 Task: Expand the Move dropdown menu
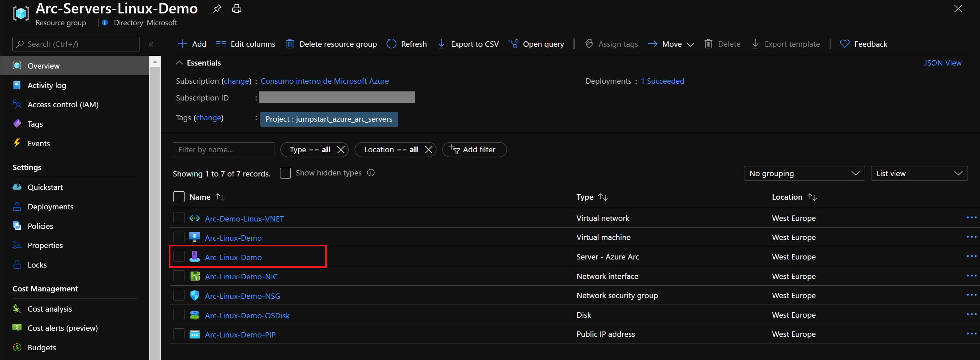point(671,44)
